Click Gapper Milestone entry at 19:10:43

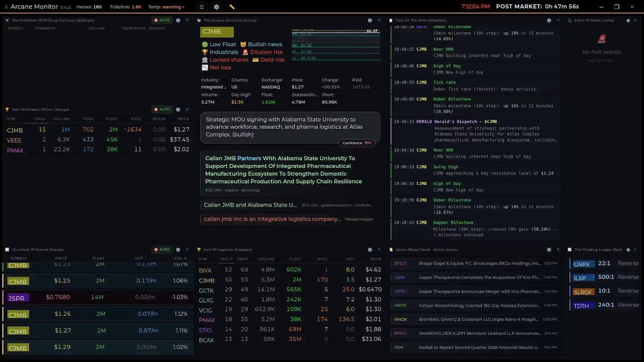[475, 228]
